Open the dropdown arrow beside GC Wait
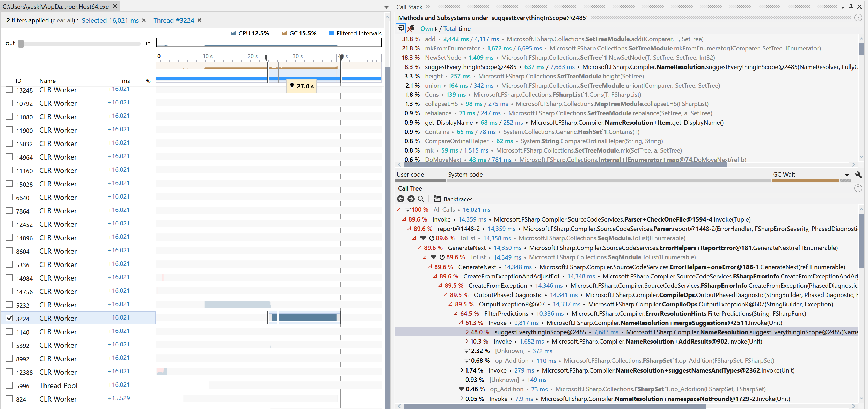Image resolution: width=868 pixels, height=409 pixels. (847, 175)
